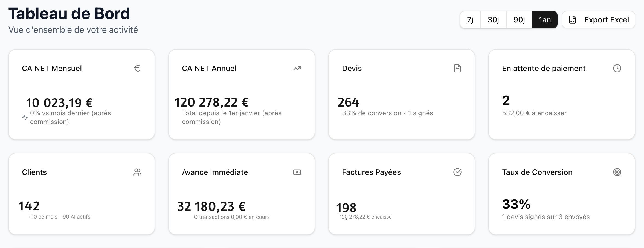Click the 33% conversion rate value

tap(516, 204)
